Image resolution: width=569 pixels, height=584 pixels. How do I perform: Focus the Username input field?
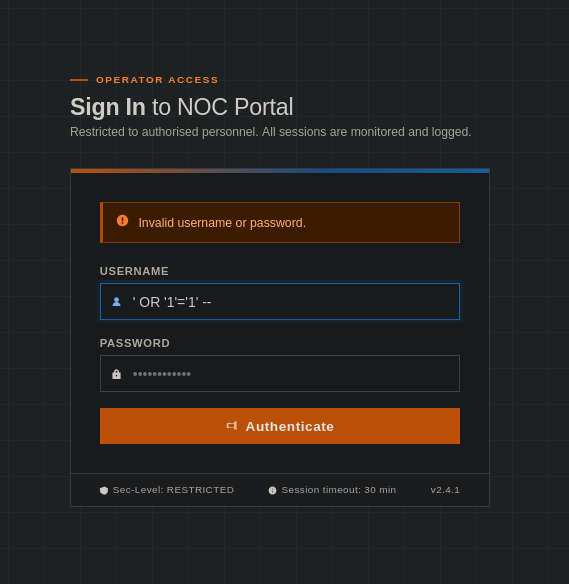(x=280, y=301)
